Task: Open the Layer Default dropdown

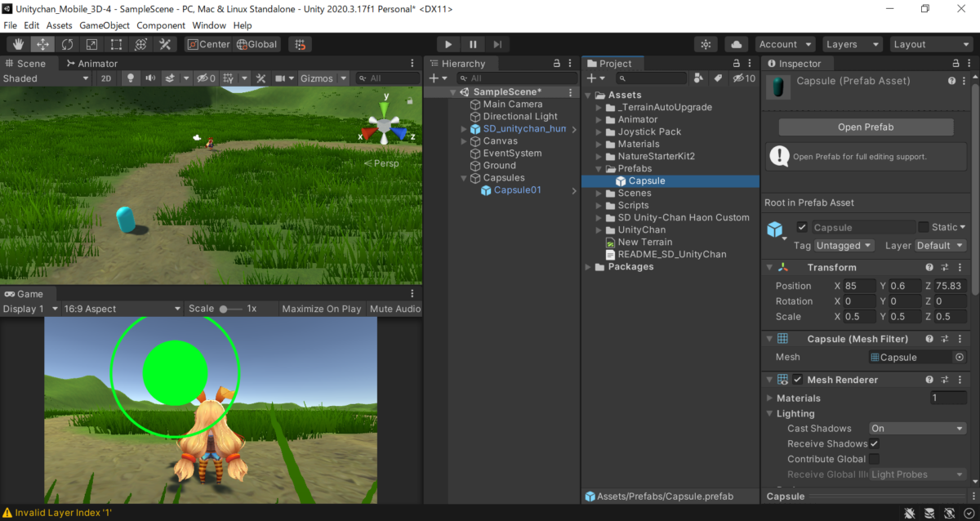Action: [940, 246]
